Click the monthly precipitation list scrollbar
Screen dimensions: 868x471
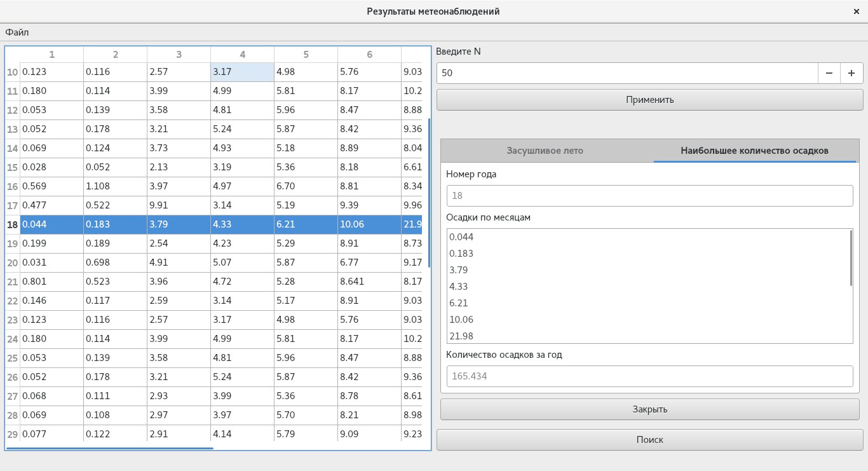(x=851, y=258)
